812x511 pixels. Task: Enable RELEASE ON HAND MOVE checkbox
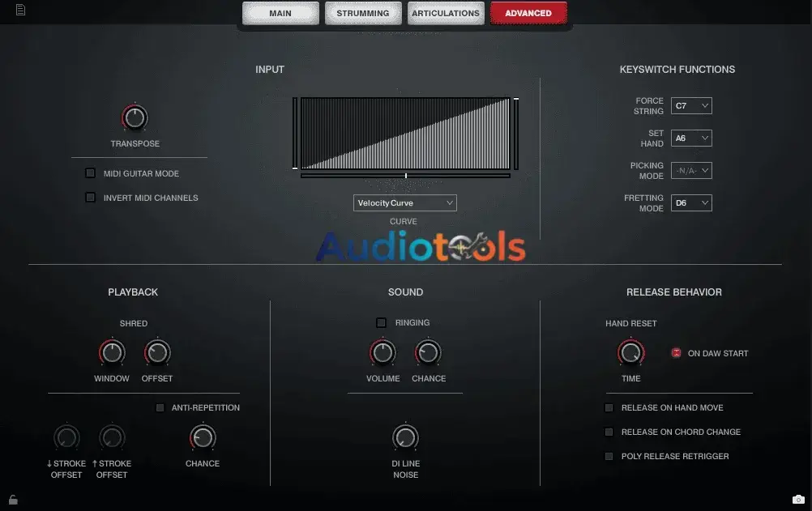(609, 407)
